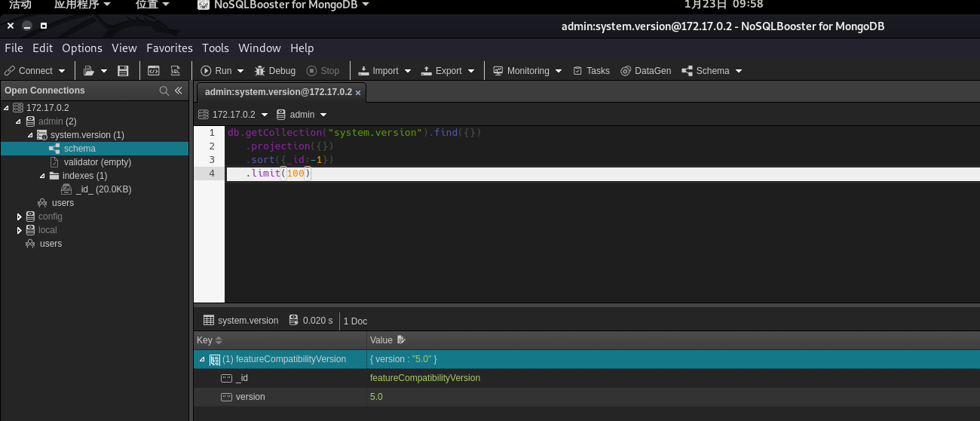Open the View menu
The width and height of the screenshot is (980, 421).
124,48
